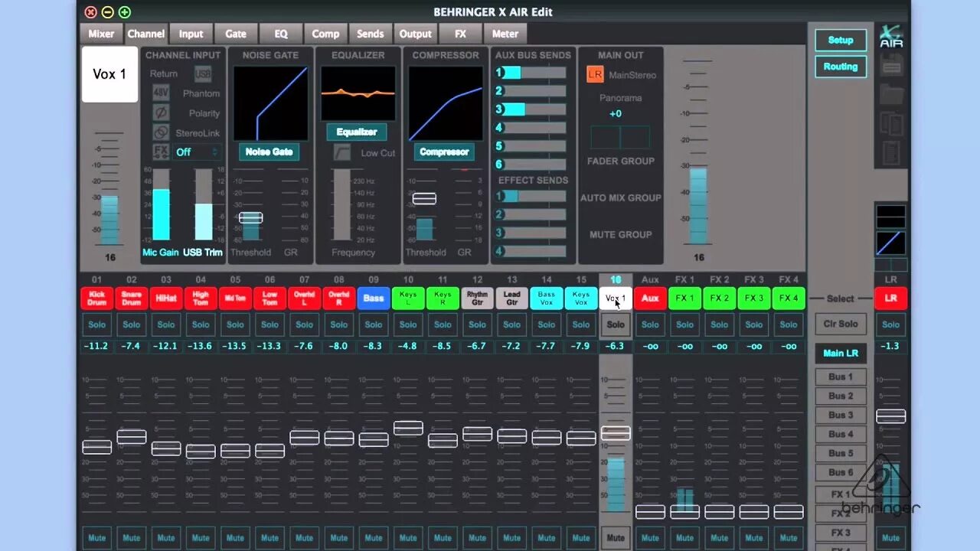980x551 pixels.
Task: Switch to the Sends tab
Action: pos(371,34)
